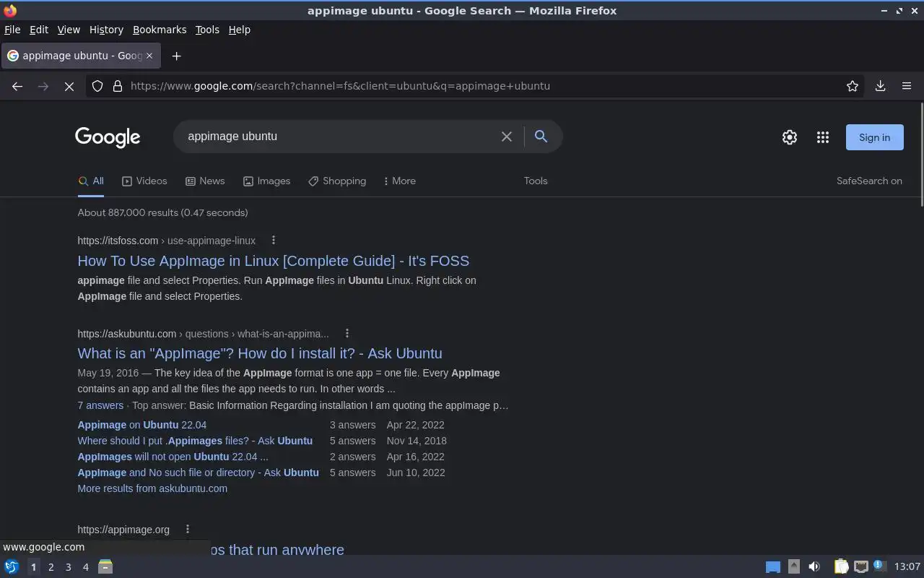Open the update notifier tray icon
Viewport: 924px width, 578px height.
pos(879,566)
